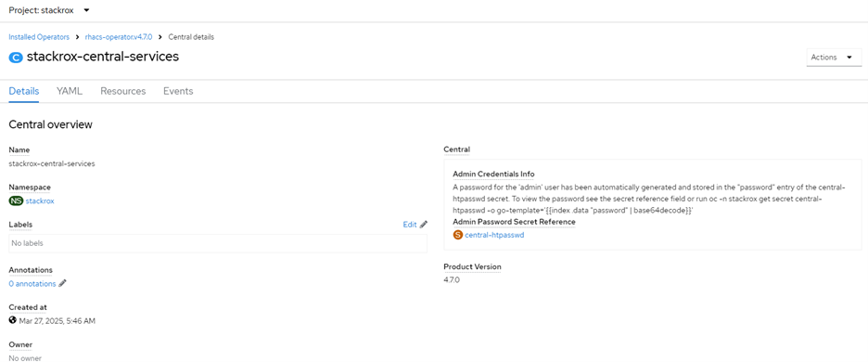
Task: Select the Details tab
Action: [24, 92]
